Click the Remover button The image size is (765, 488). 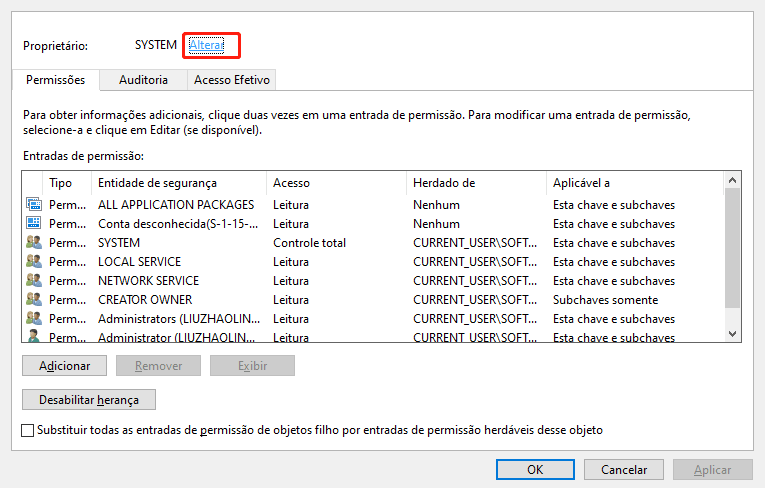point(159,366)
